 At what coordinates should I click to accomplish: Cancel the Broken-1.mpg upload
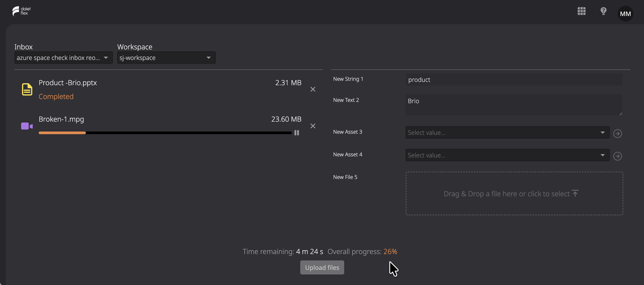point(313,126)
